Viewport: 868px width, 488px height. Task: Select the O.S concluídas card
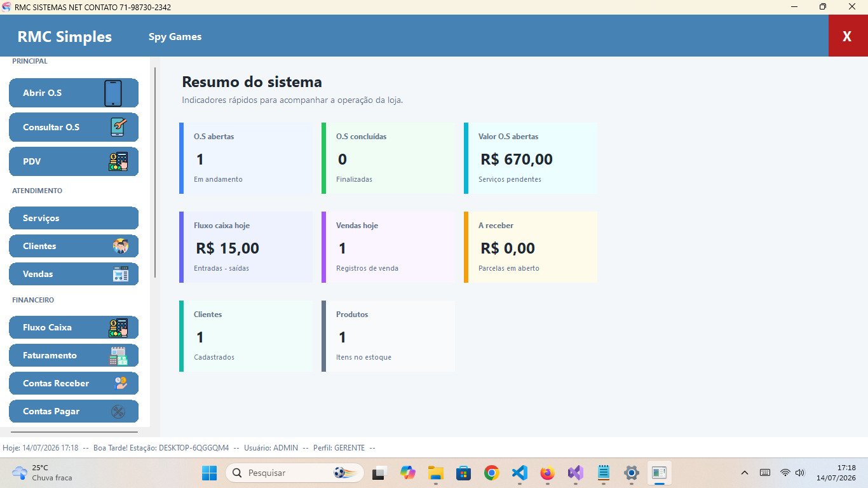(x=388, y=158)
